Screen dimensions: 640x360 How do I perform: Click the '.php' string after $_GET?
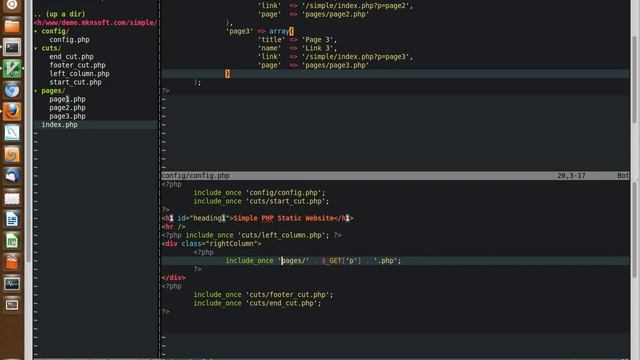[387, 260]
